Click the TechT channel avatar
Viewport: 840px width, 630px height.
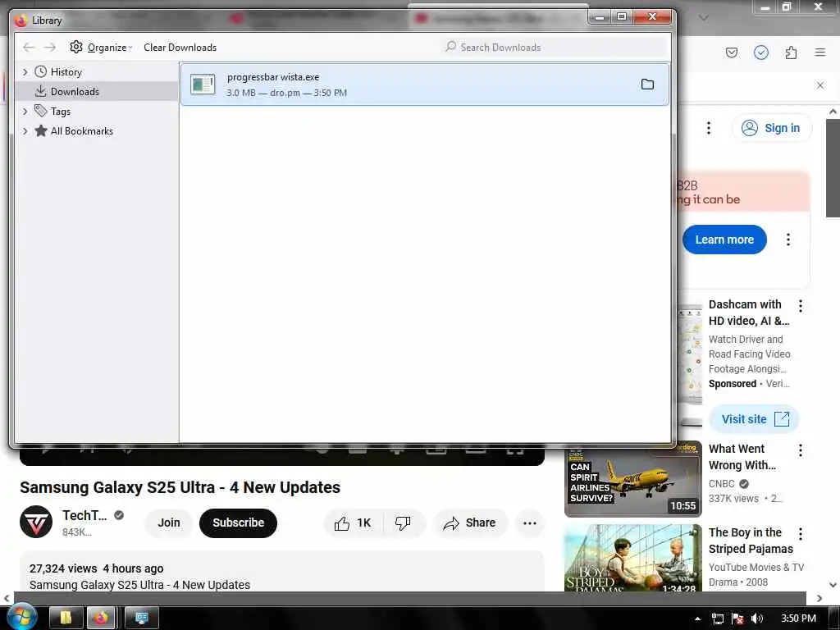click(x=36, y=523)
